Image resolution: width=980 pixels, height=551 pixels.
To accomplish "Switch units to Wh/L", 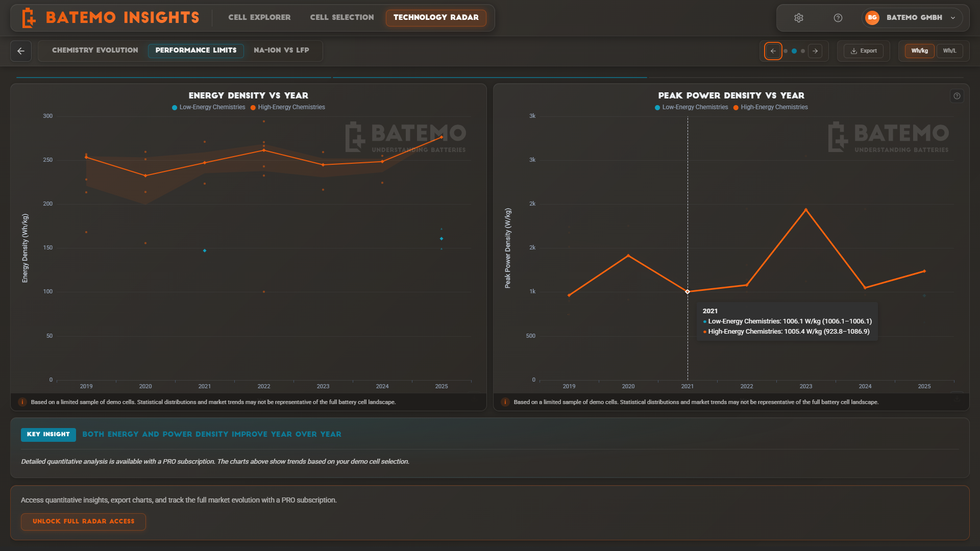I will point(949,51).
